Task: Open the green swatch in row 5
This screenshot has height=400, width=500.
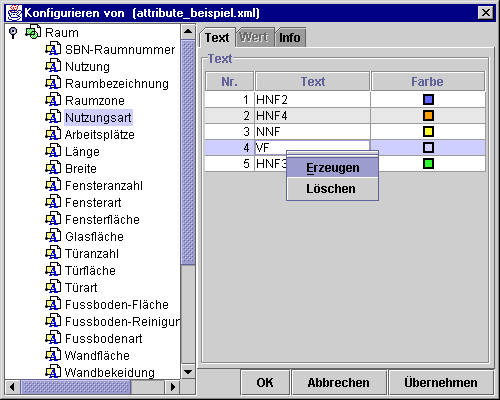Action: (428, 163)
